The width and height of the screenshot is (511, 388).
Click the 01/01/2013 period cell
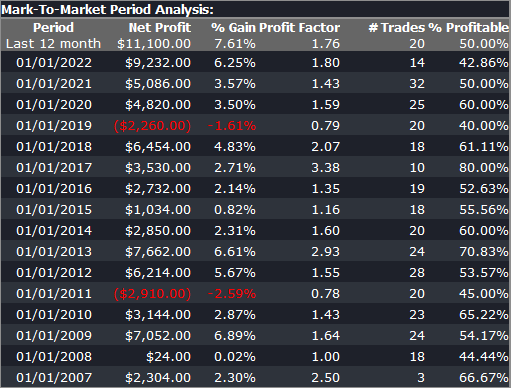tap(54, 252)
